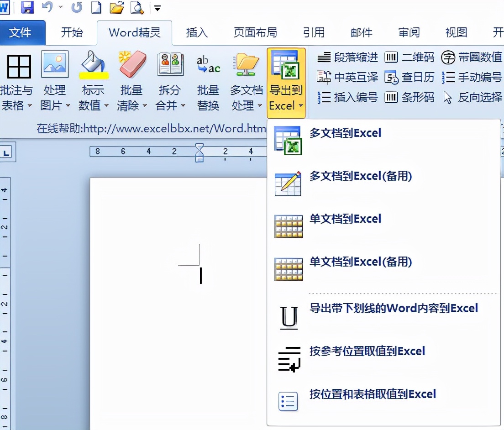Choose 按位置和表格取值到Excel menu item

coord(384,401)
